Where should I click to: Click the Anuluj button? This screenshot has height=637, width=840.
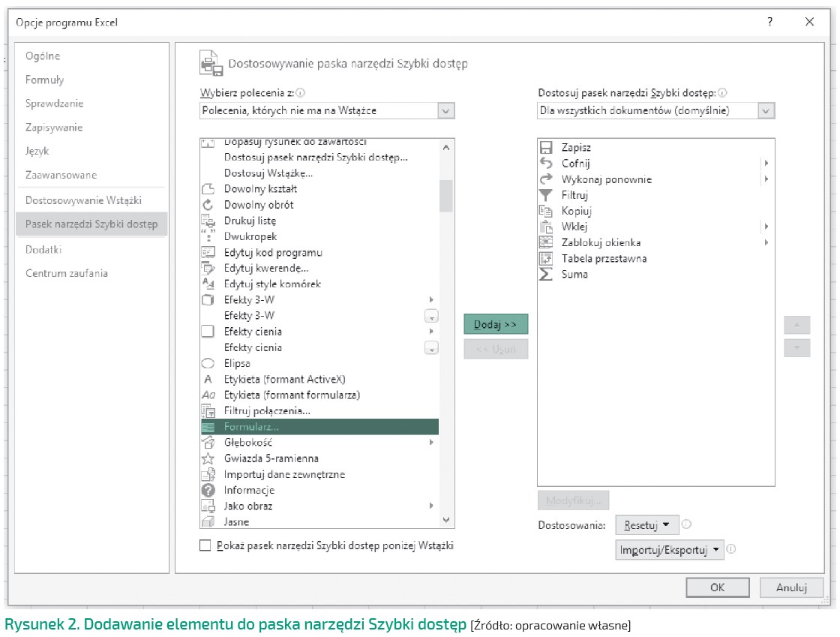(x=791, y=587)
